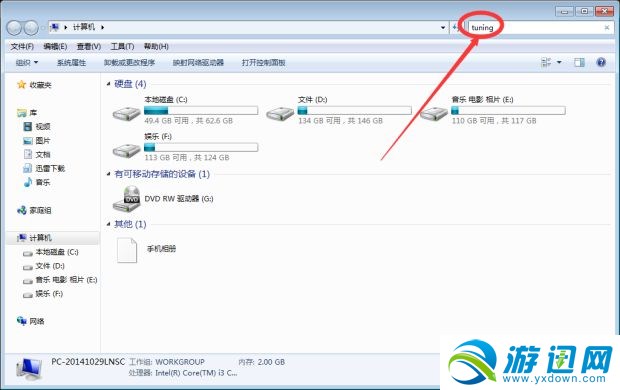This screenshot has width=620, height=390.
Task: Click the change view icon
Action: pyautogui.click(x=546, y=62)
